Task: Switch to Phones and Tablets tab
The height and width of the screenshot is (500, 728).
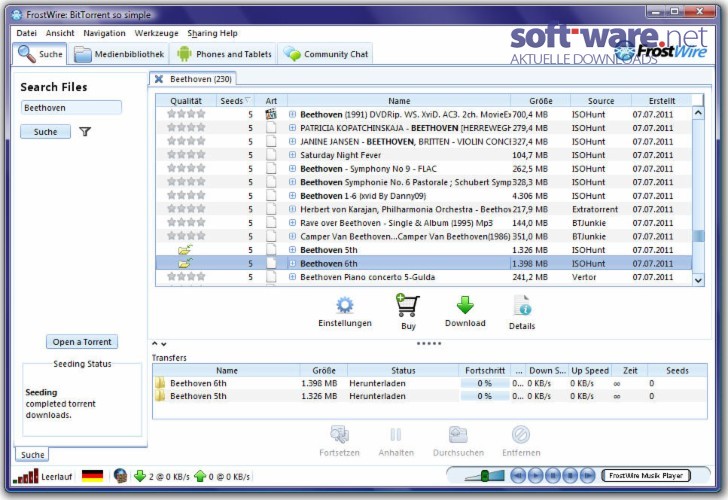Action: (x=224, y=54)
